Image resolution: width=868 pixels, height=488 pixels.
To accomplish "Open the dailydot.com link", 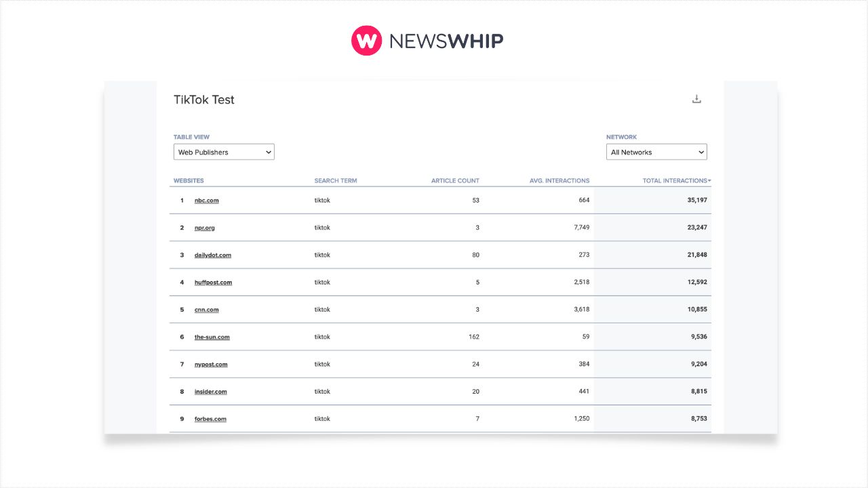I will pos(213,255).
